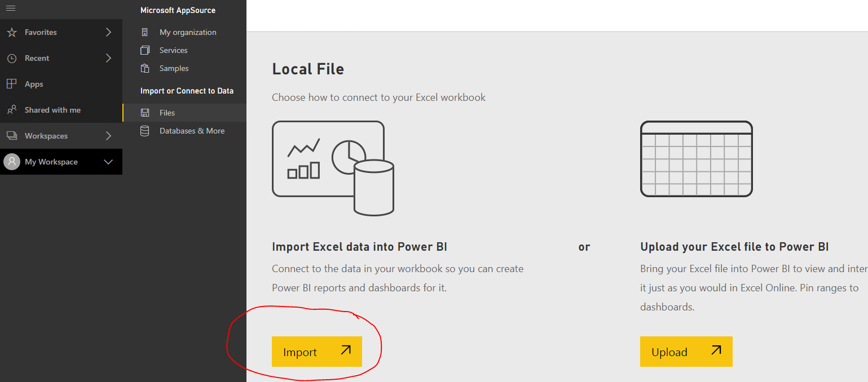Click the Apps grid icon
Viewport: 868px width, 382px height.
(11, 84)
